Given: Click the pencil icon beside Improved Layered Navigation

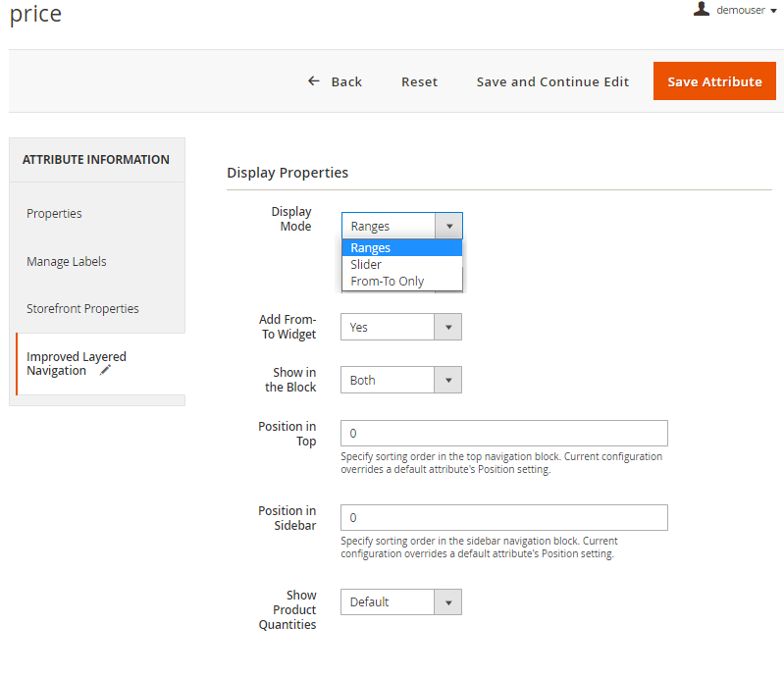Looking at the screenshot, I should pos(105,371).
